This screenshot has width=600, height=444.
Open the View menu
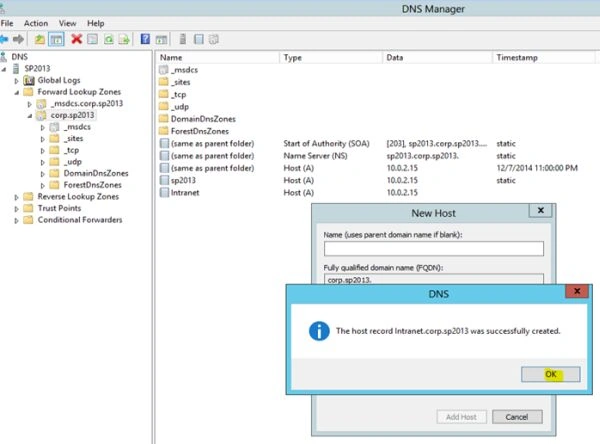67,23
